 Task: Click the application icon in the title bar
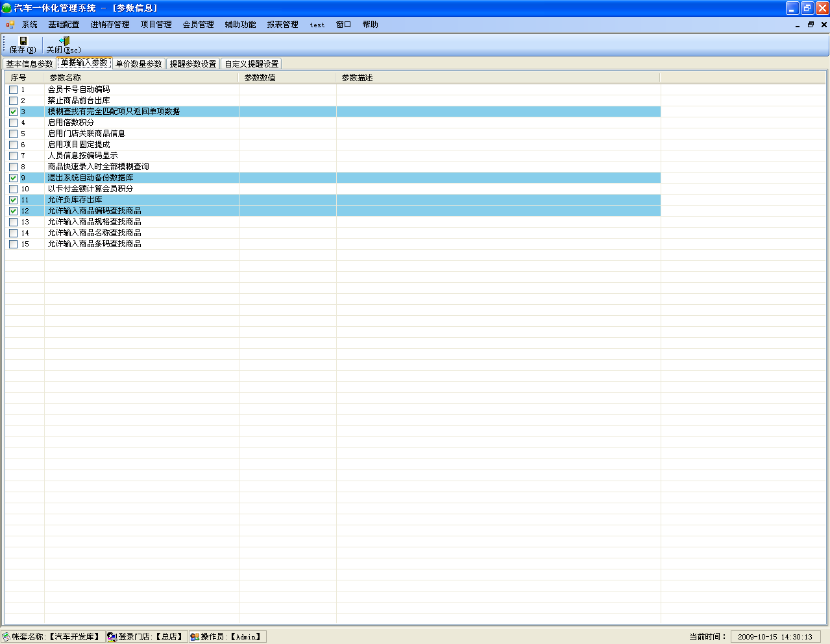[x=6, y=8]
